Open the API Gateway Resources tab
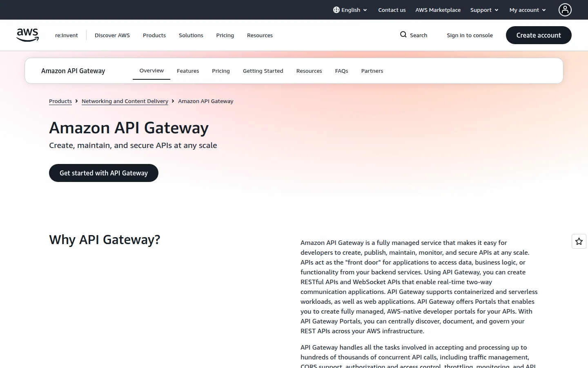 tap(309, 71)
